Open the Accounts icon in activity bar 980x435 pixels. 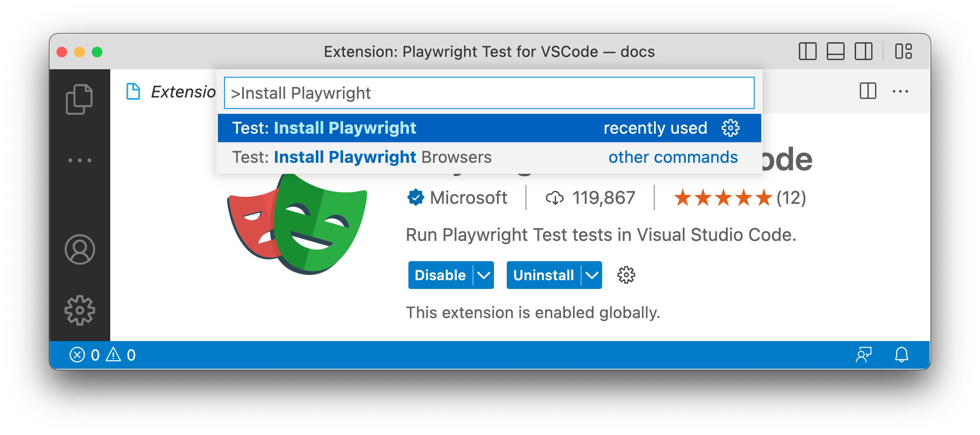pos(80,250)
